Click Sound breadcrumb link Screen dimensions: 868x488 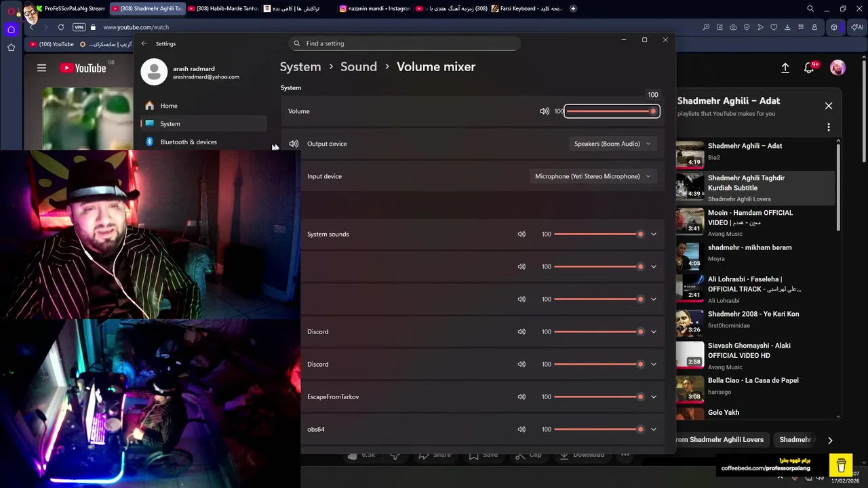[359, 66]
